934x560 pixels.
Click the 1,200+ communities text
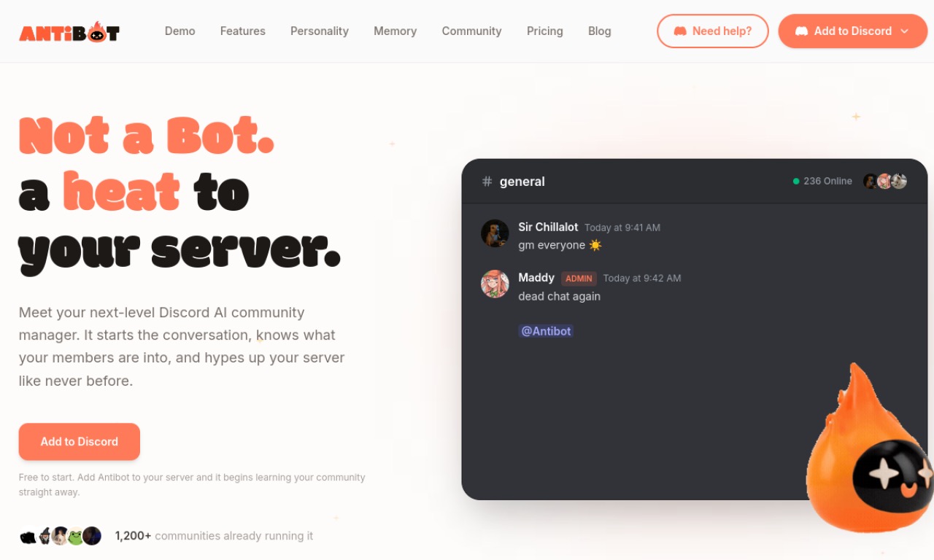pos(214,536)
